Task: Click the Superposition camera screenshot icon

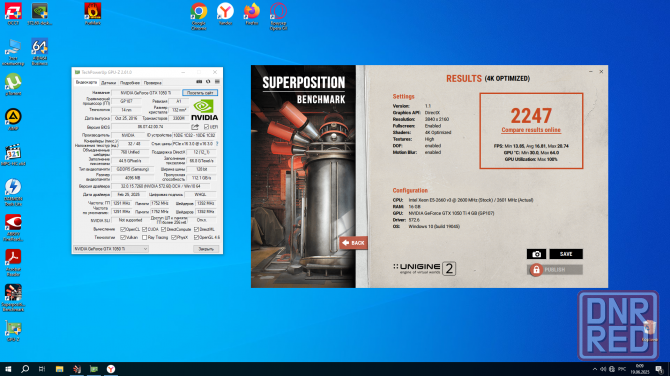Action: (x=536, y=254)
